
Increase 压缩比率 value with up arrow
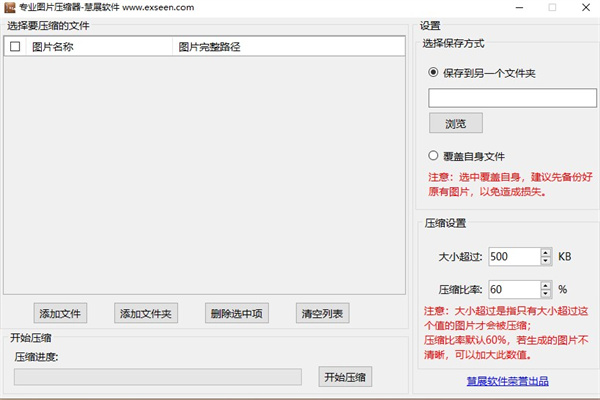[545, 285]
